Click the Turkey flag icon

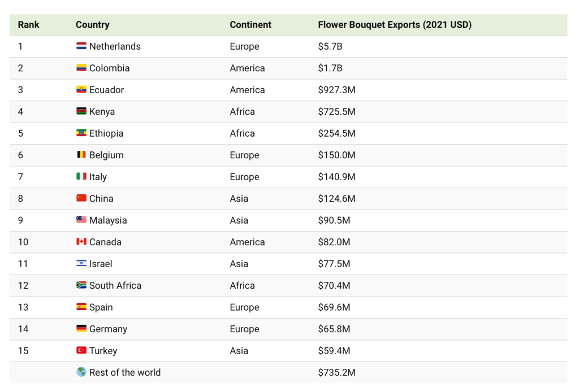(x=81, y=351)
